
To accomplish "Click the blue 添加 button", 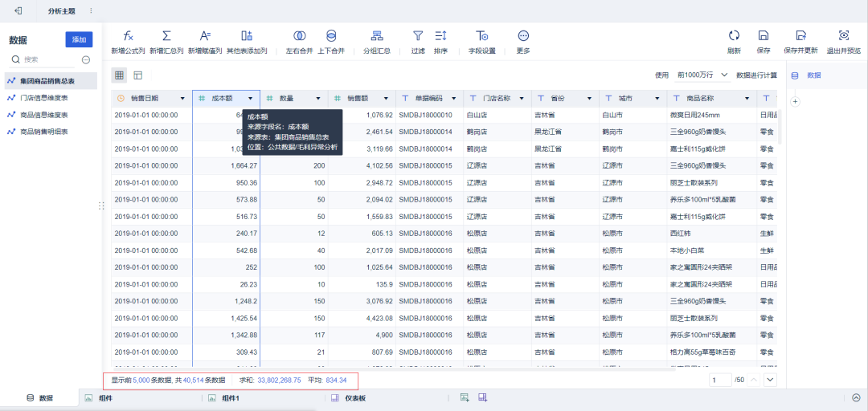I will point(79,39).
